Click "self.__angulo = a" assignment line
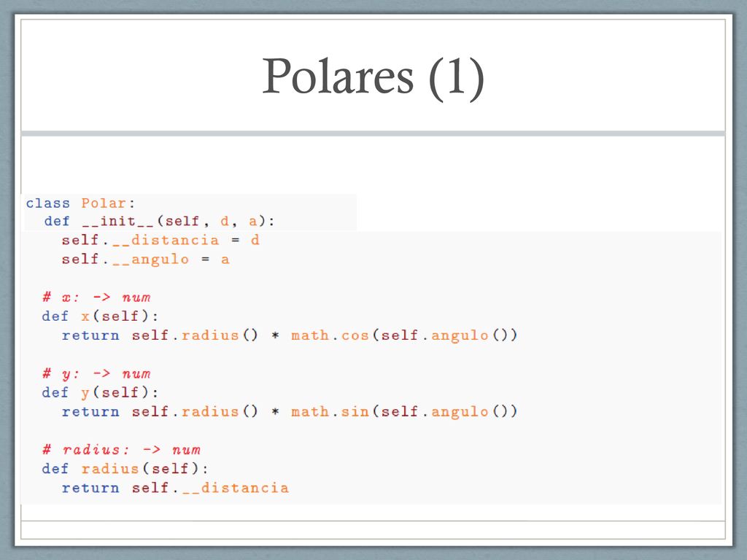 pyautogui.click(x=145, y=260)
